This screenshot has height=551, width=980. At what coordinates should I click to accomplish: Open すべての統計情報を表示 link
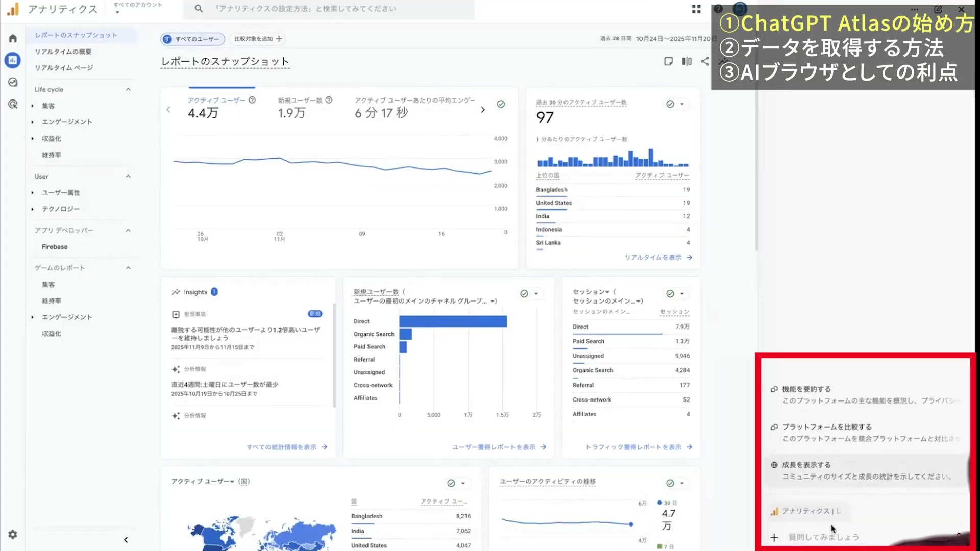[x=287, y=447]
